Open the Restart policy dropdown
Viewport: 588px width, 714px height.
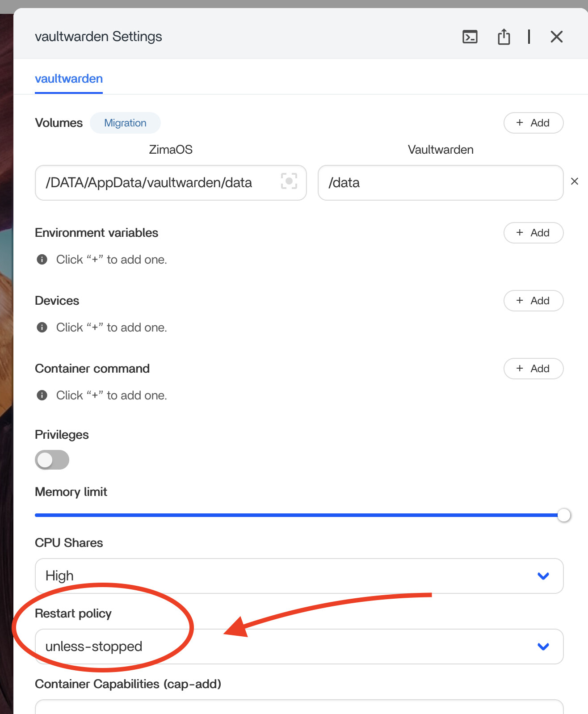point(298,647)
